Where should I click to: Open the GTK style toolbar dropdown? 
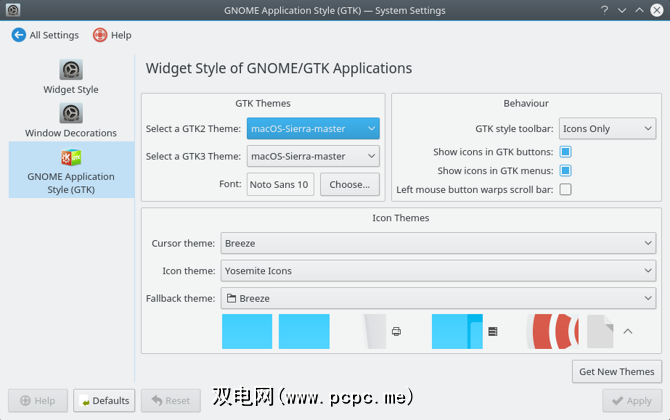607,129
